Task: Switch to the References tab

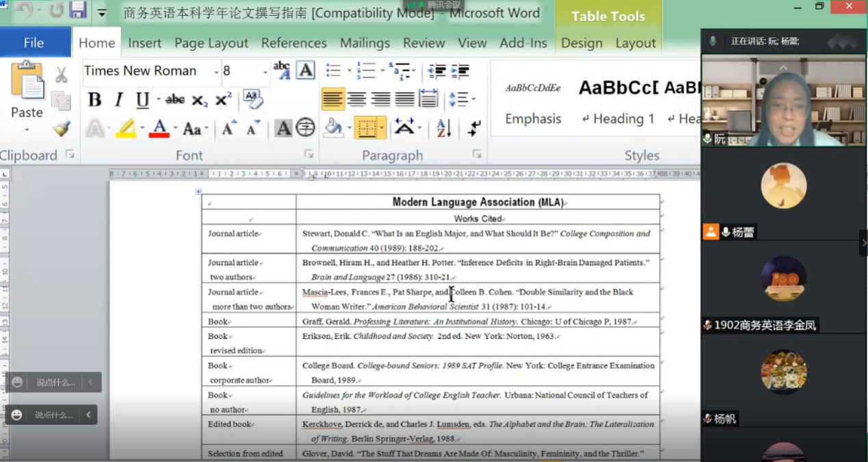Action: 293,43
